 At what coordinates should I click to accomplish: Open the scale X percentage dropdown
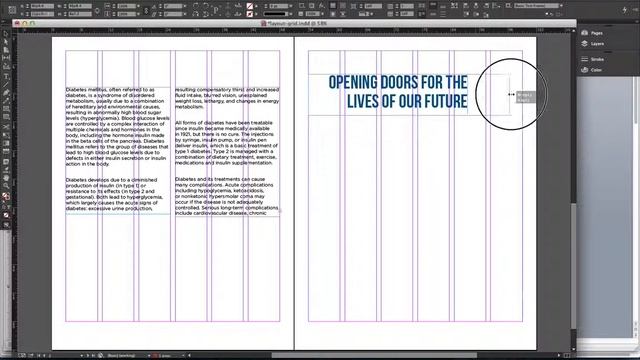point(139,6)
